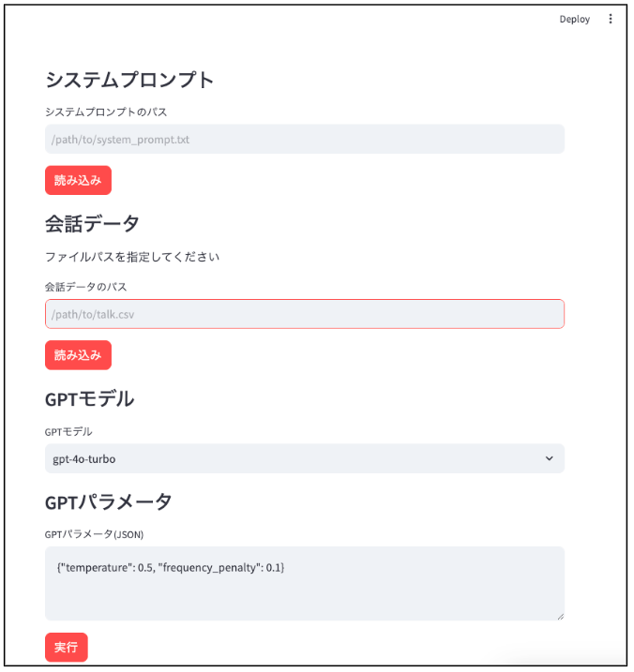Expand the GPT model chevron arrow
The width and height of the screenshot is (634, 672).
pos(549,458)
